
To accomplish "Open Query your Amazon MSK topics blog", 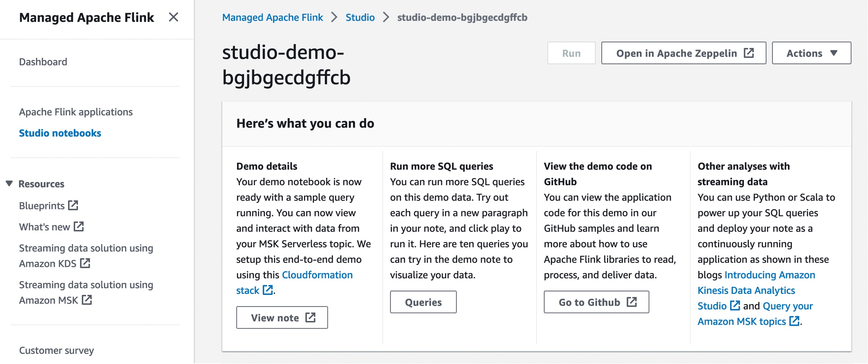I will pos(755,314).
